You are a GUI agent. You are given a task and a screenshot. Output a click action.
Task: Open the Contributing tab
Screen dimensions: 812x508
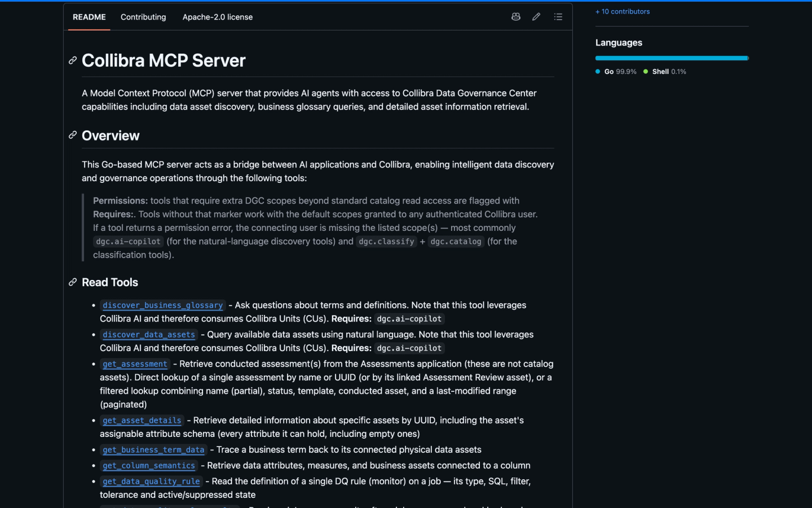click(143, 17)
